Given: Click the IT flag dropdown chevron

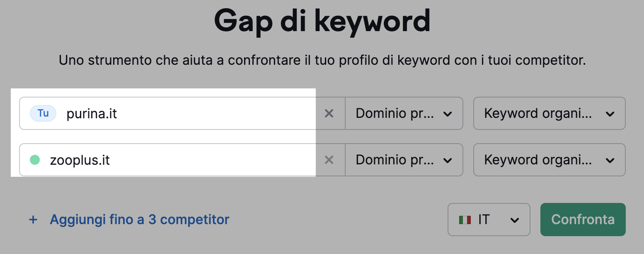Looking at the screenshot, I should click(514, 220).
